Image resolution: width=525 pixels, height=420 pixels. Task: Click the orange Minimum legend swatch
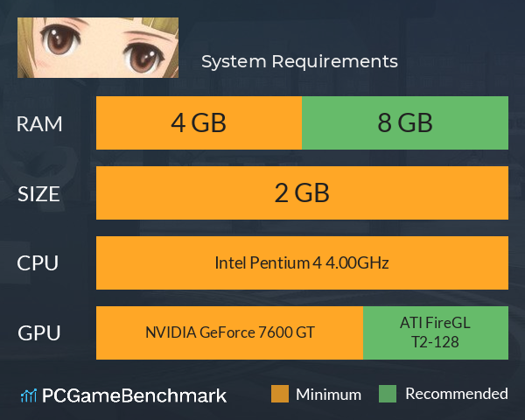(x=280, y=394)
